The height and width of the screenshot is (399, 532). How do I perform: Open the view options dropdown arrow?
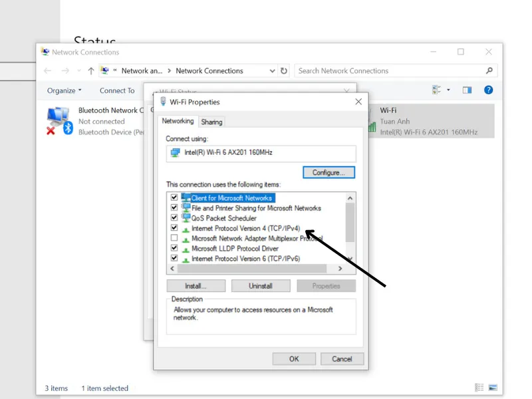click(x=448, y=90)
